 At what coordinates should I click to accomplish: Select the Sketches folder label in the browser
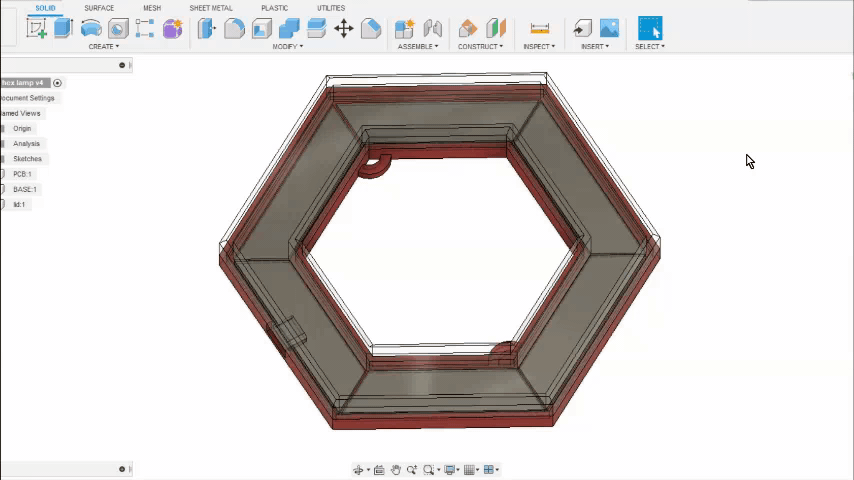27,159
